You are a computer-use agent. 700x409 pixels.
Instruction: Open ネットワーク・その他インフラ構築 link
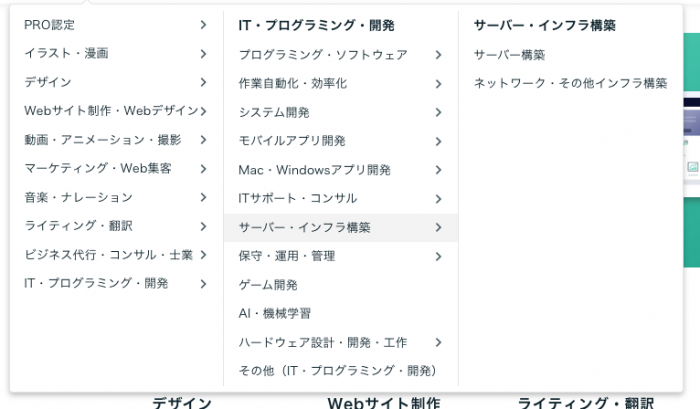point(570,83)
